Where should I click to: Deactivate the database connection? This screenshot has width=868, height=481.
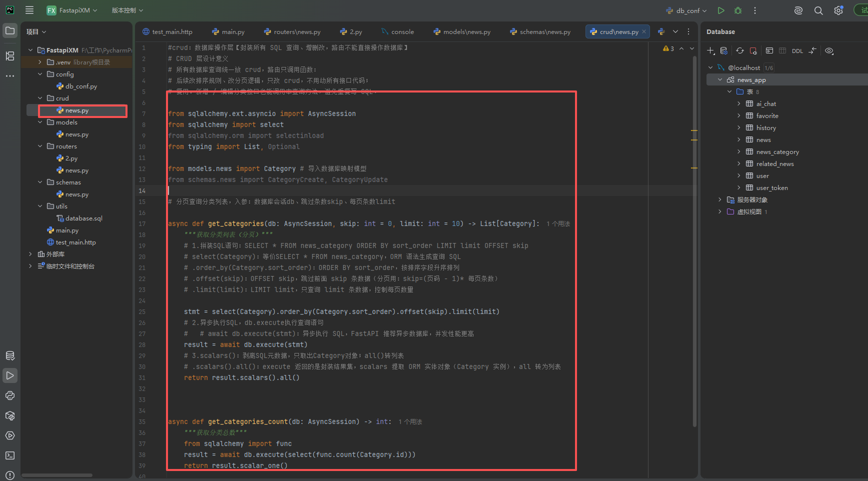753,50
